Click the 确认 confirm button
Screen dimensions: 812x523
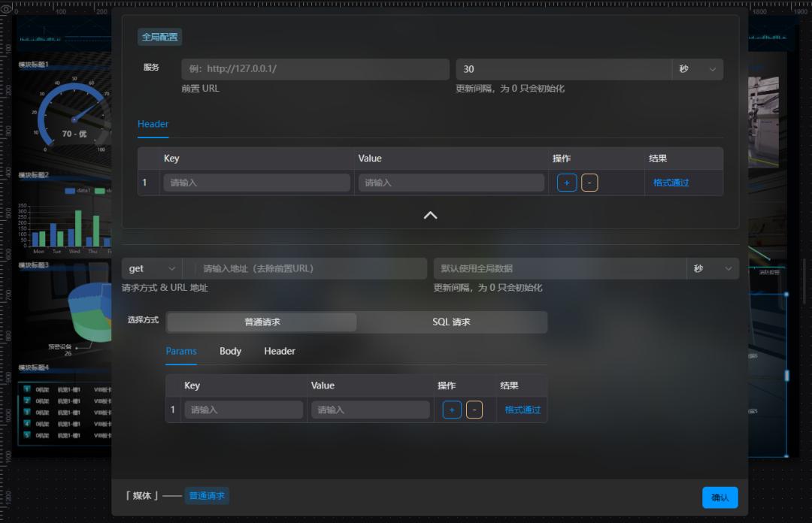click(719, 497)
